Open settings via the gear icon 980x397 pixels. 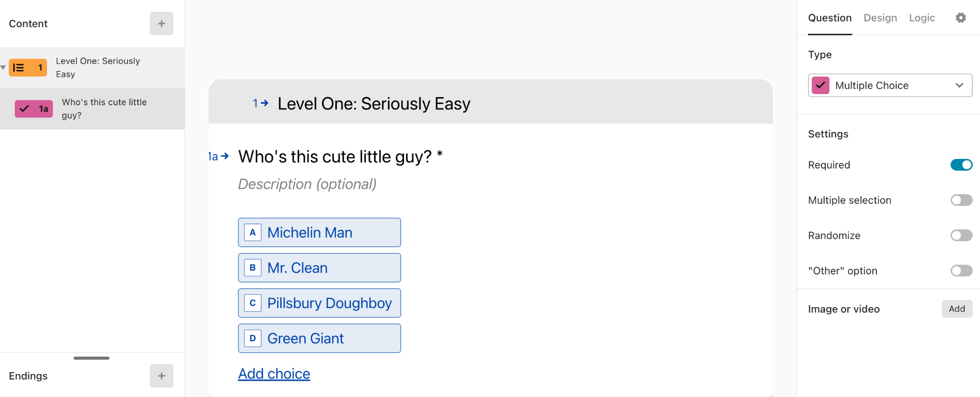[961, 18]
